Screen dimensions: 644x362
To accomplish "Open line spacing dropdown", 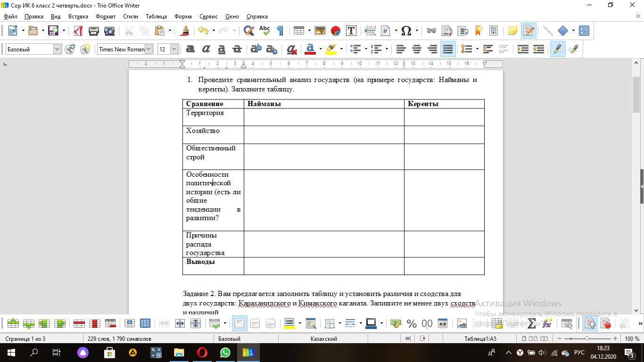I will [x=477, y=49].
